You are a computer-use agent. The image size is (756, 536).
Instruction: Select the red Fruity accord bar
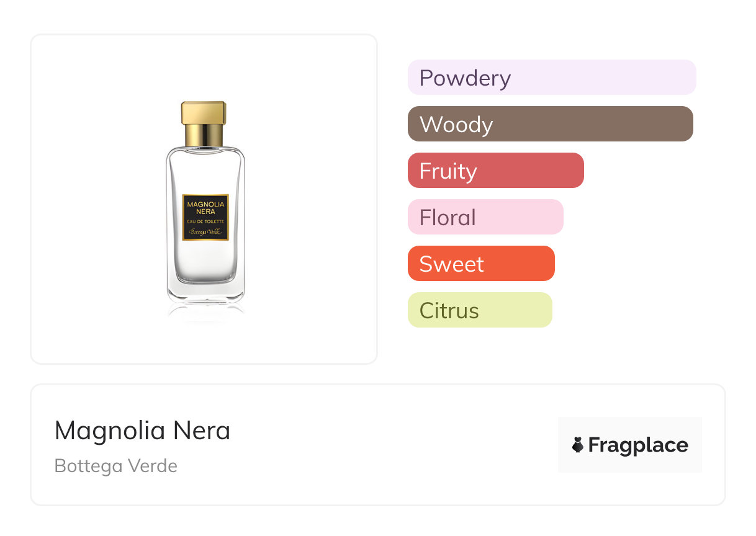coord(495,171)
